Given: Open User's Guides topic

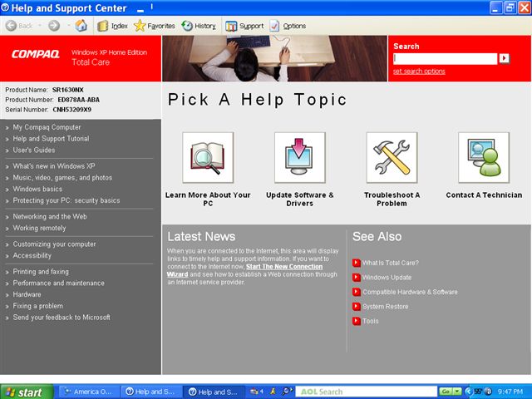Looking at the screenshot, I should (x=34, y=150).
